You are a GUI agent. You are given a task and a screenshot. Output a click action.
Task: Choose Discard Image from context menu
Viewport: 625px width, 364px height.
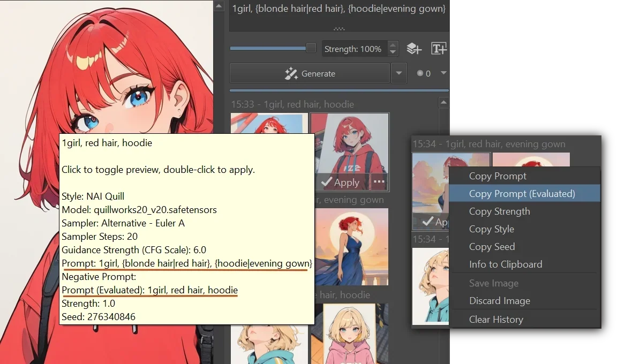(499, 301)
